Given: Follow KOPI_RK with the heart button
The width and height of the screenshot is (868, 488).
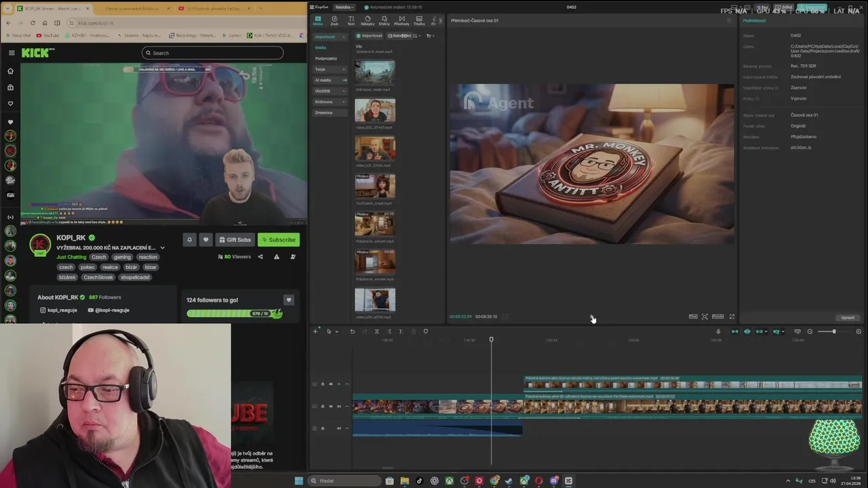Looking at the screenshot, I should (x=205, y=240).
